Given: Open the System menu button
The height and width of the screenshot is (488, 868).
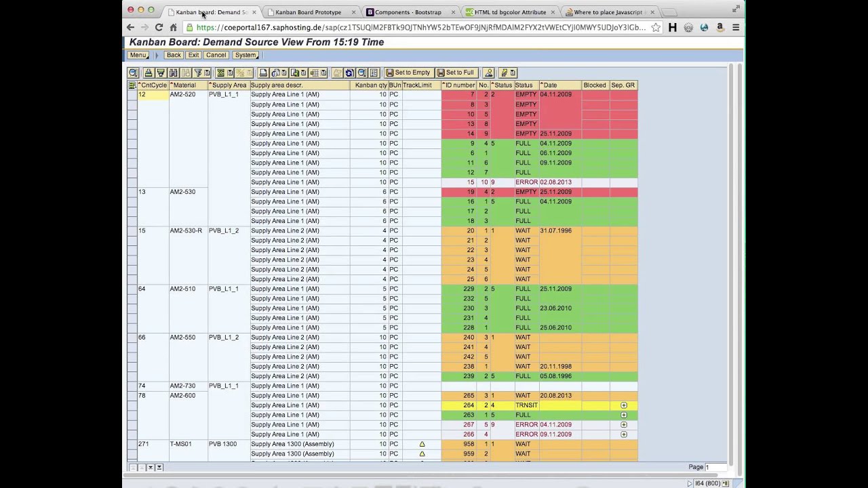Looking at the screenshot, I should (x=245, y=55).
